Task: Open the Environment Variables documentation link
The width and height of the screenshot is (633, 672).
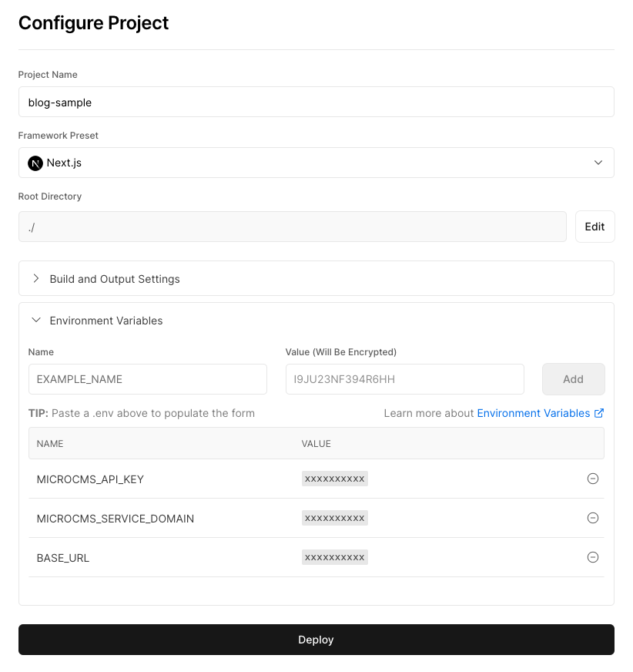Action: (534, 413)
